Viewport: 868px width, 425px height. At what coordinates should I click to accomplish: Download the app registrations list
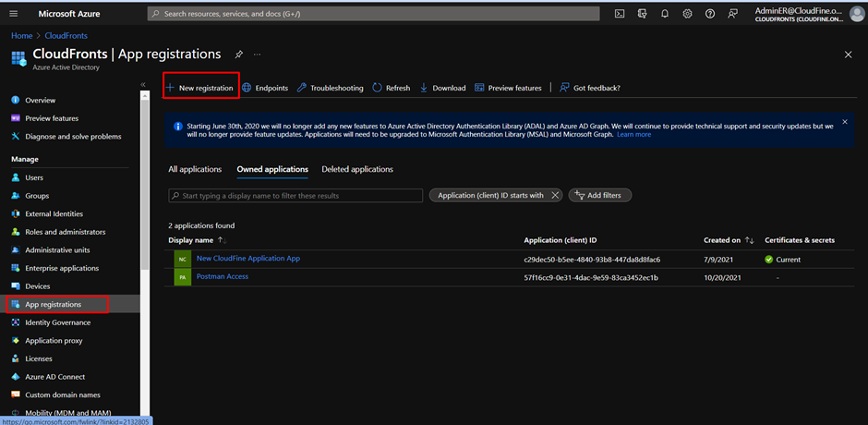(443, 88)
